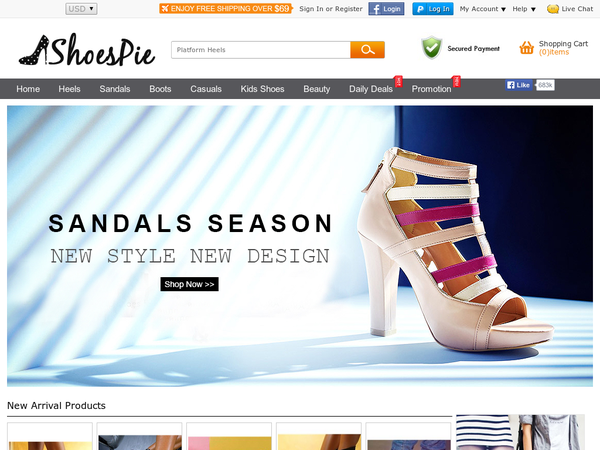Click the ShoesPie high heel logo

pyautogui.click(x=87, y=50)
